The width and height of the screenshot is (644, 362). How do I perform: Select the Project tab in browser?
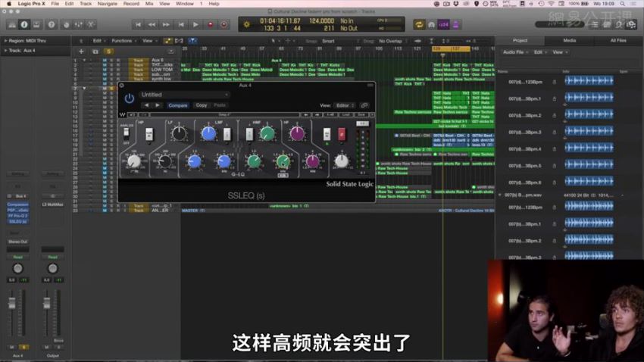click(x=520, y=40)
